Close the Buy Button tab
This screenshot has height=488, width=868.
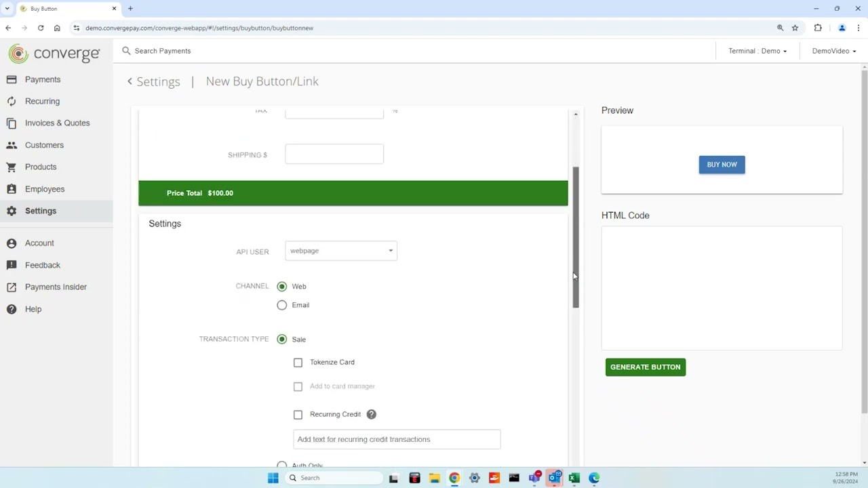[x=114, y=9]
